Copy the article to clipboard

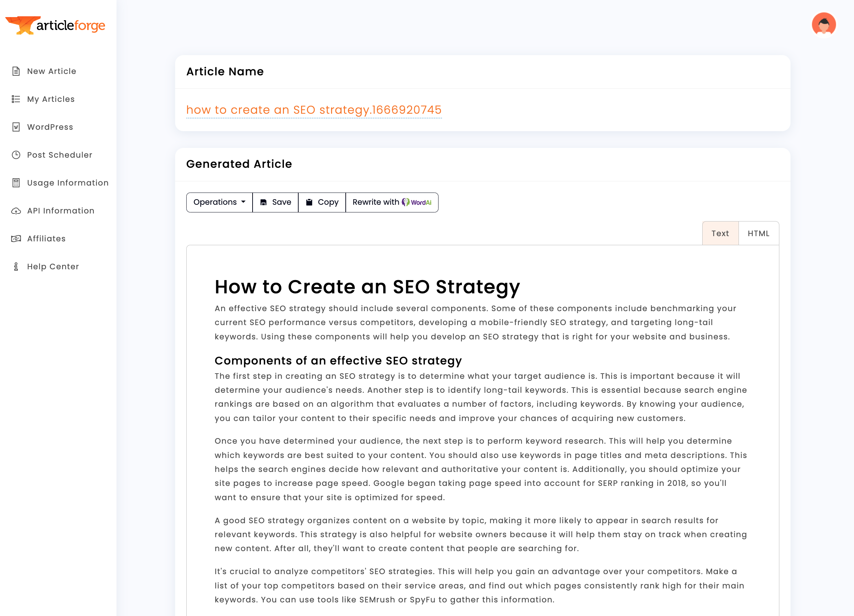(x=322, y=202)
